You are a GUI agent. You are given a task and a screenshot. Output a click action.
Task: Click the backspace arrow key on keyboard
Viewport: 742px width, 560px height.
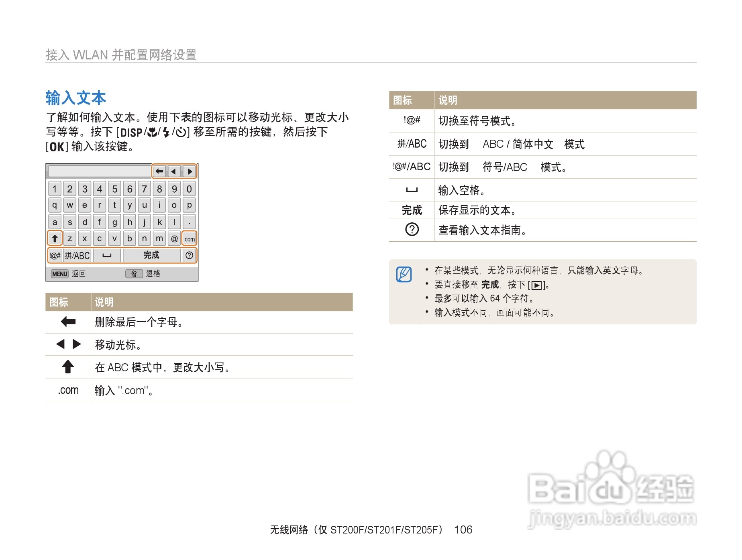(x=160, y=171)
